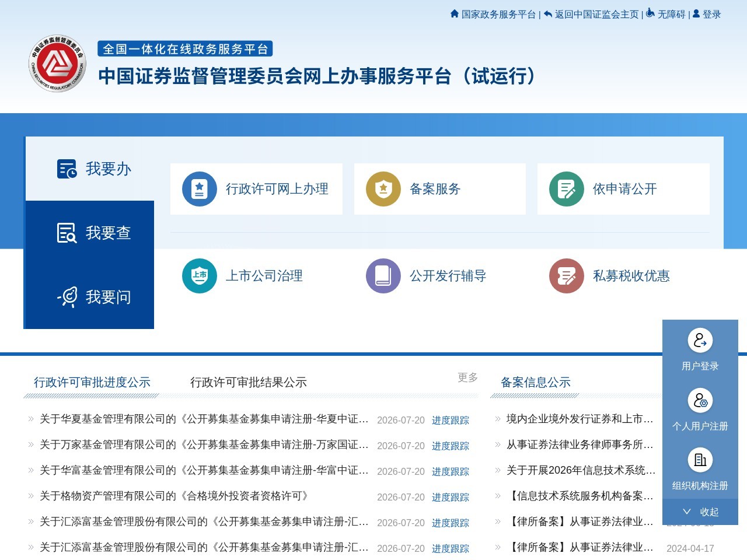Open 境内企业境外发行证券和上市 filing entry
This screenshot has height=560, width=747.
click(580, 419)
